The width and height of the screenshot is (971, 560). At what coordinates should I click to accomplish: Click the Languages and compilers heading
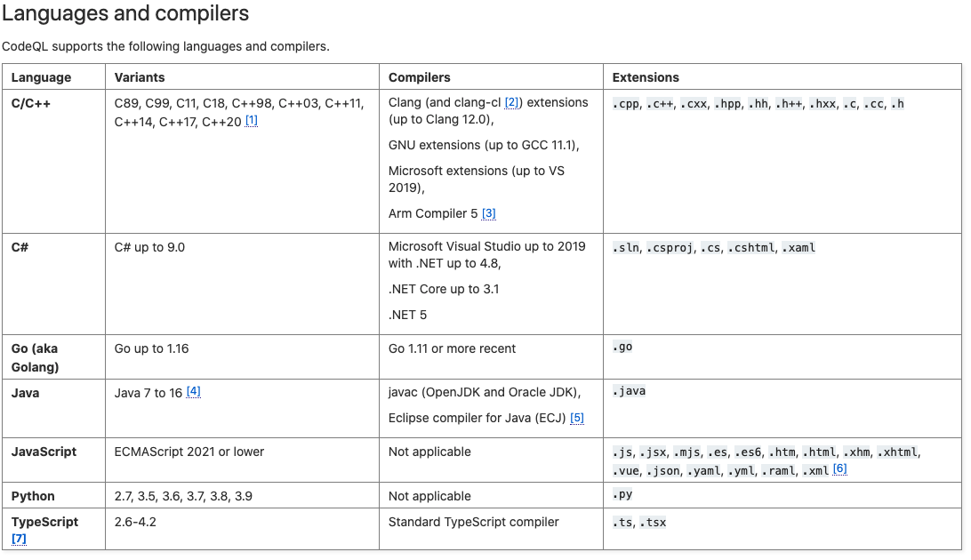(x=125, y=14)
